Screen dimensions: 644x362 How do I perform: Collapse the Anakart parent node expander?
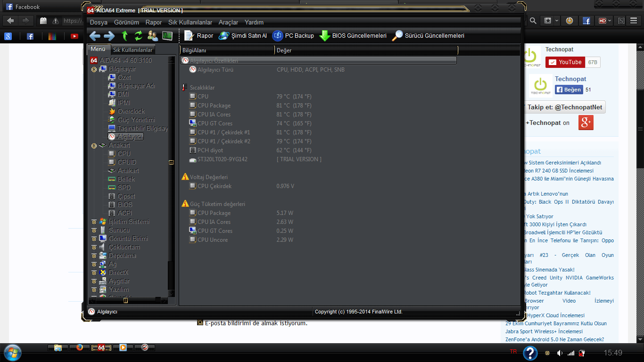click(94, 146)
